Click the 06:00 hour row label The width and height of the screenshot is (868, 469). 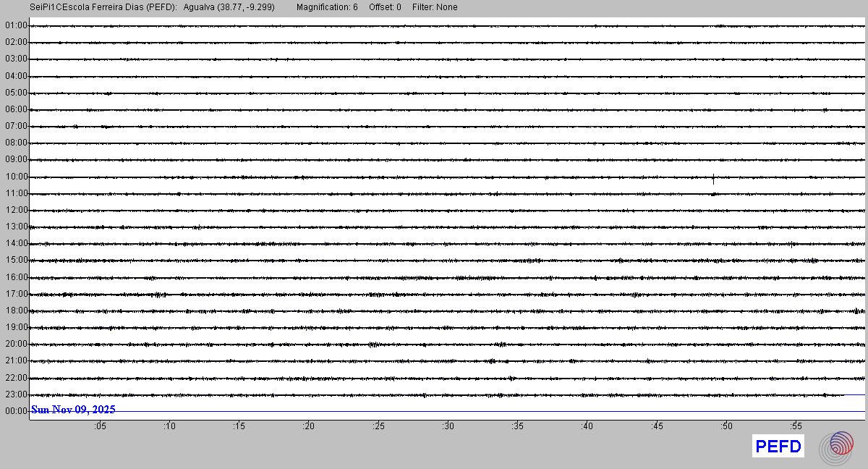(x=16, y=109)
